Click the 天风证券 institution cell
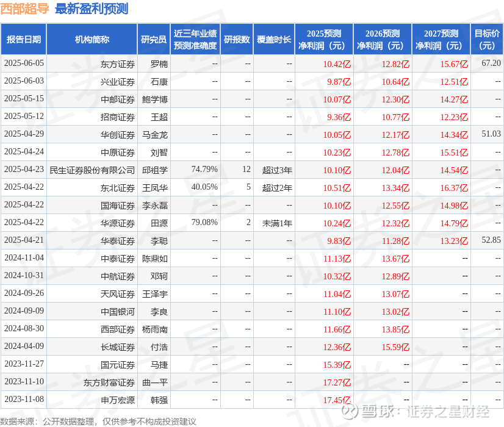This screenshot has height=427, width=504. tap(117, 294)
